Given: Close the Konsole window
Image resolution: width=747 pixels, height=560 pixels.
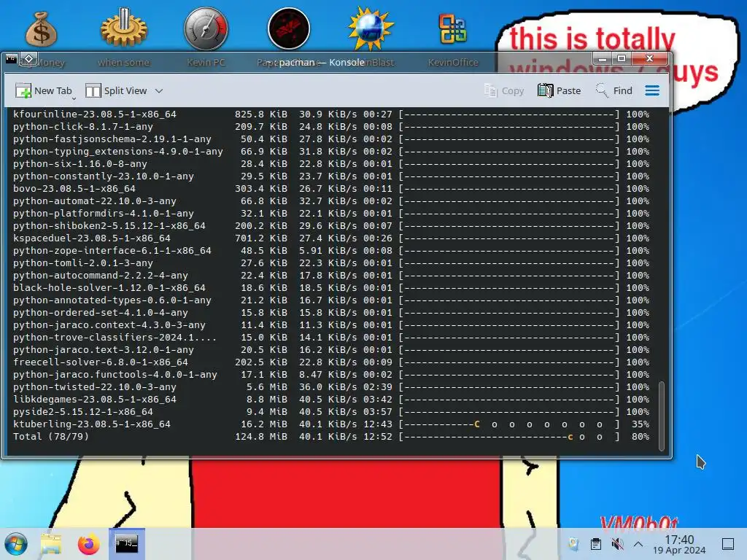Looking at the screenshot, I should (650, 59).
